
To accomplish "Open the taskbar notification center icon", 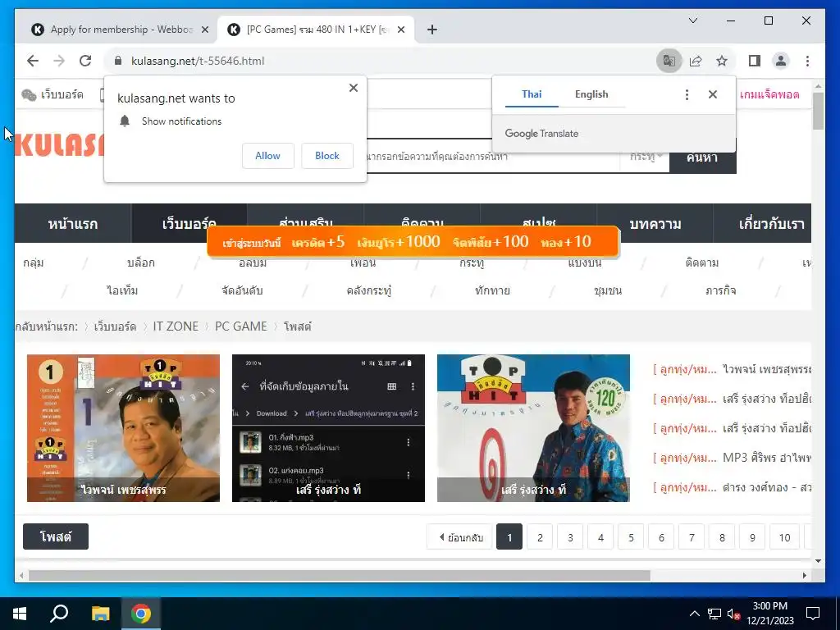I will pos(813,614).
